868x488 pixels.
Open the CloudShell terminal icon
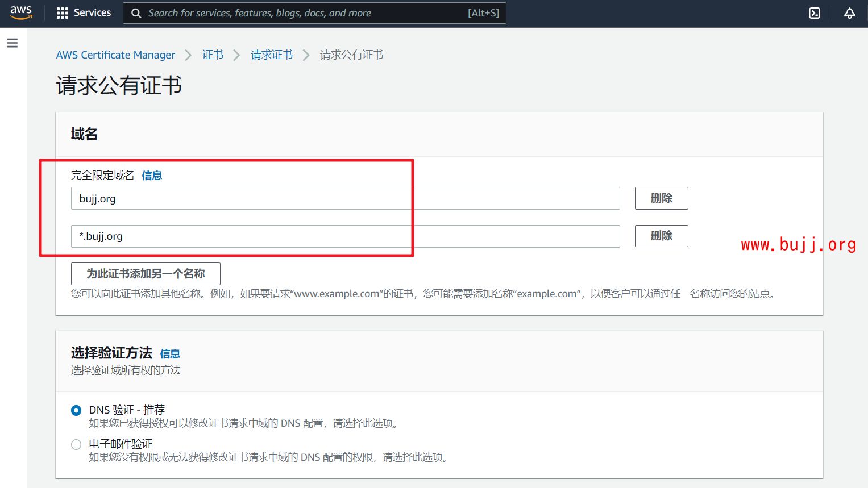[x=814, y=12]
